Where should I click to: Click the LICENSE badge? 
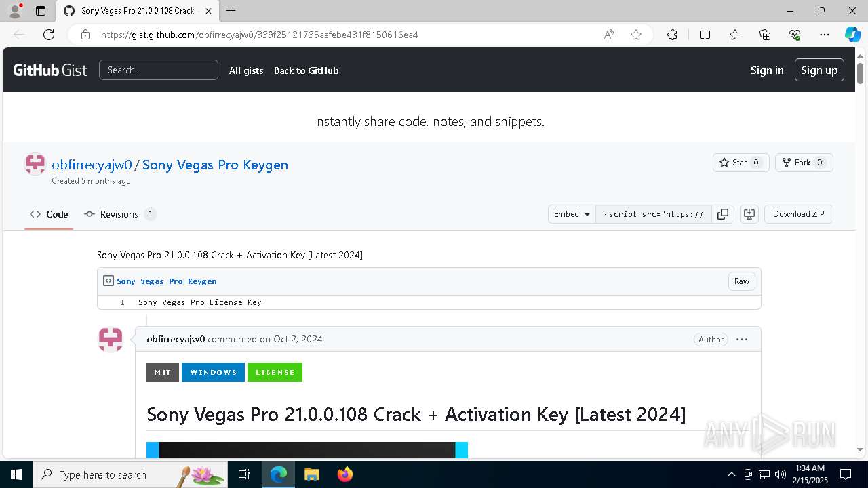pyautogui.click(x=275, y=372)
